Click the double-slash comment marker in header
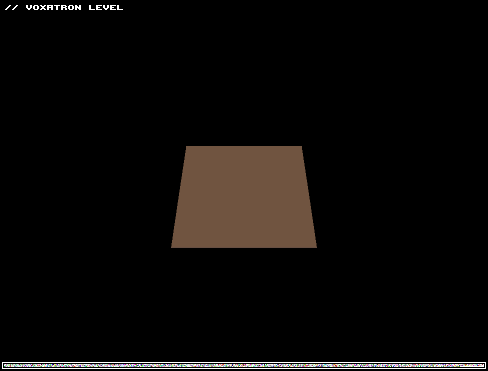Viewport: 488px width, 371px height. pos(12,7)
